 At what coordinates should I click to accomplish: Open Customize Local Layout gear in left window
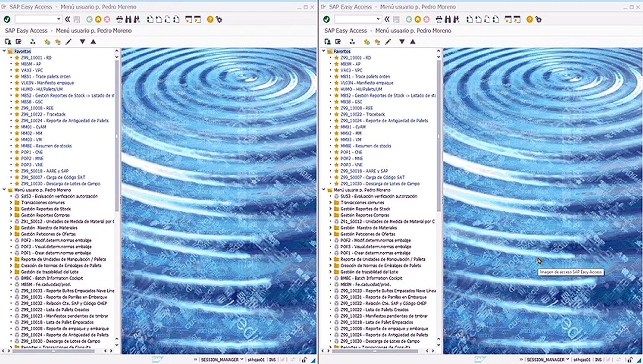point(218,19)
